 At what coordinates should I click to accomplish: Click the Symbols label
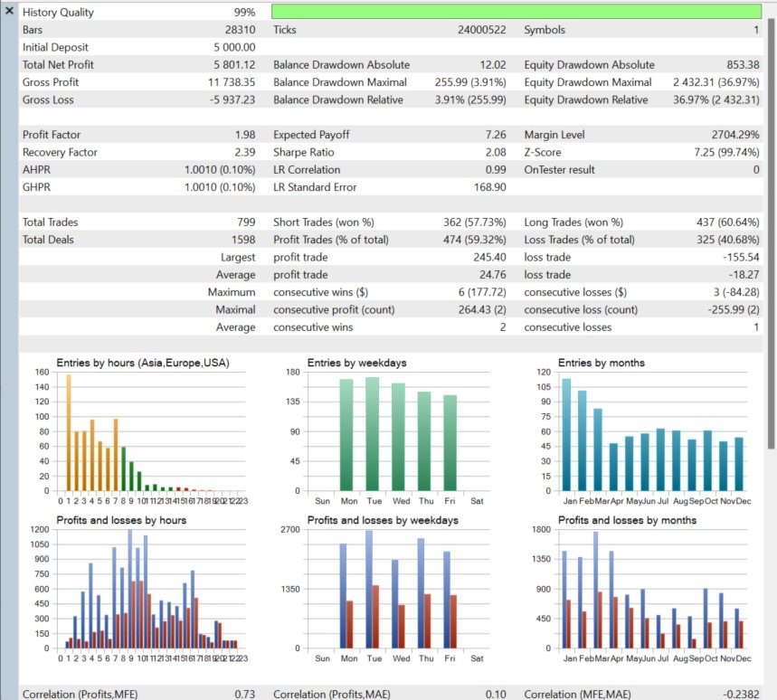pyautogui.click(x=545, y=30)
